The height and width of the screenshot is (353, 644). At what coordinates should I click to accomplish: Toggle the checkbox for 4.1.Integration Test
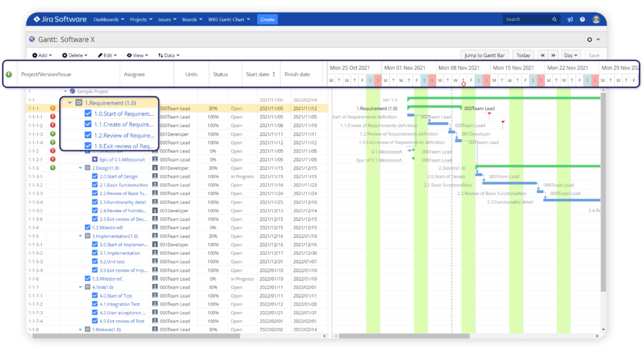click(x=95, y=304)
